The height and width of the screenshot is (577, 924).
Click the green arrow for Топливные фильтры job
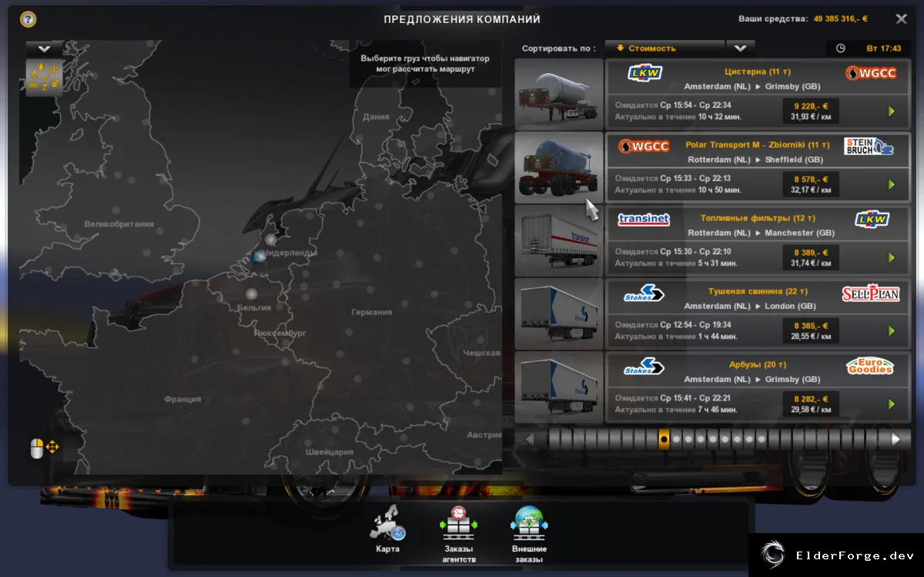pyautogui.click(x=892, y=258)
